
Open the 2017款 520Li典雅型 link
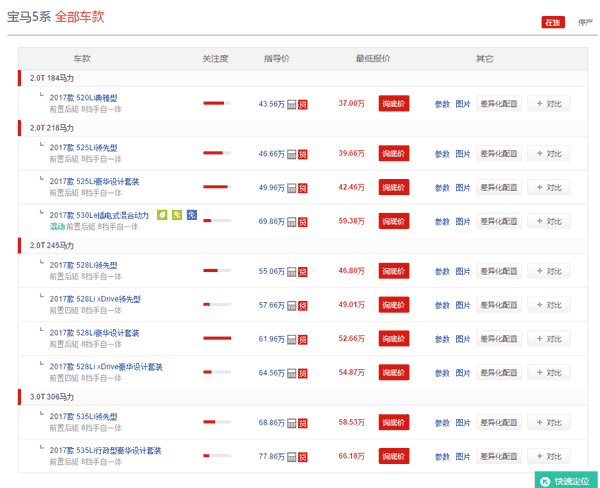pyautogui.click(x=83, y=98)
